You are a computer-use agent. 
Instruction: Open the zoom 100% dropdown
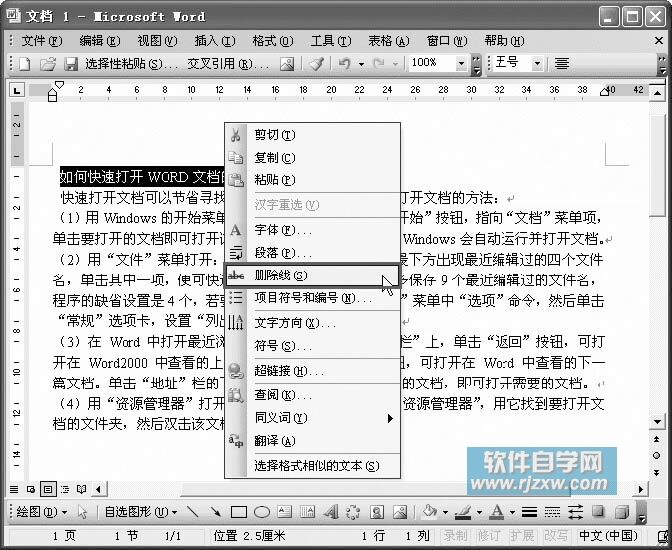coord(461,64)
